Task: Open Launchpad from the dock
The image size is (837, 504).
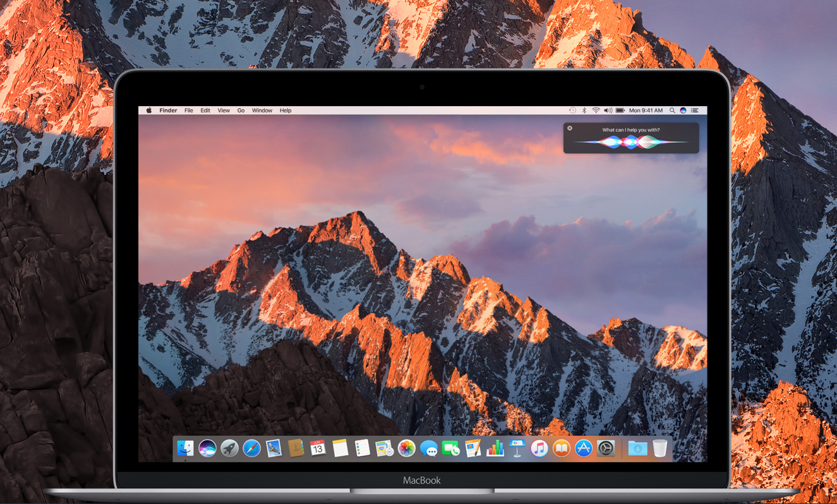Action: [x=229, y=448]
